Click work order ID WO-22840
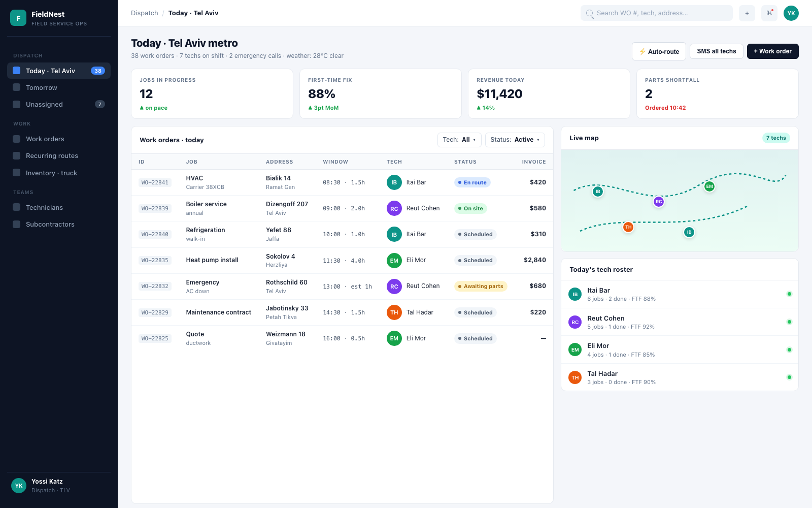This screenshot has width=812, height=508. coord(155,234)
